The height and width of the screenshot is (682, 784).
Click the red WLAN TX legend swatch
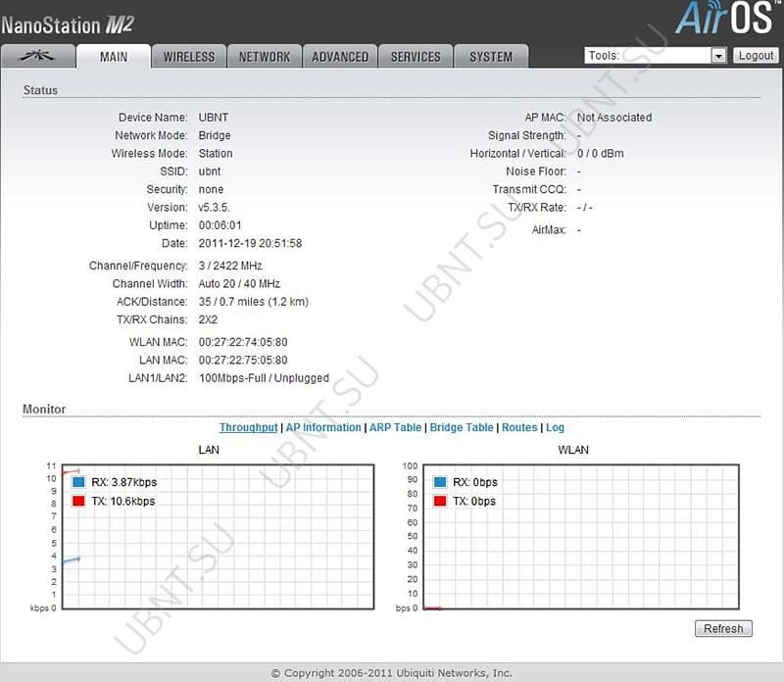440,501
